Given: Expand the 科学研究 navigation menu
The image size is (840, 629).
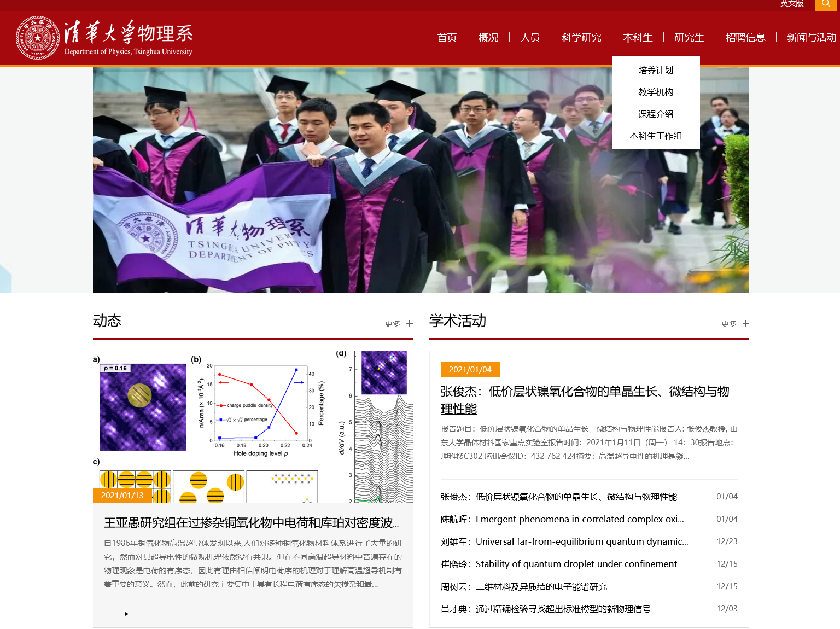Looking at the screenshot, I should (x=581, y=38).
